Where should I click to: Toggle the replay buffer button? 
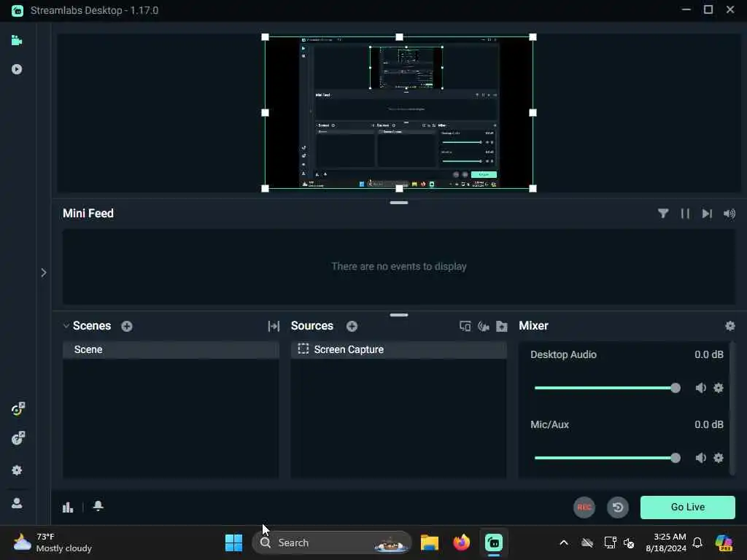coord(617,507)
